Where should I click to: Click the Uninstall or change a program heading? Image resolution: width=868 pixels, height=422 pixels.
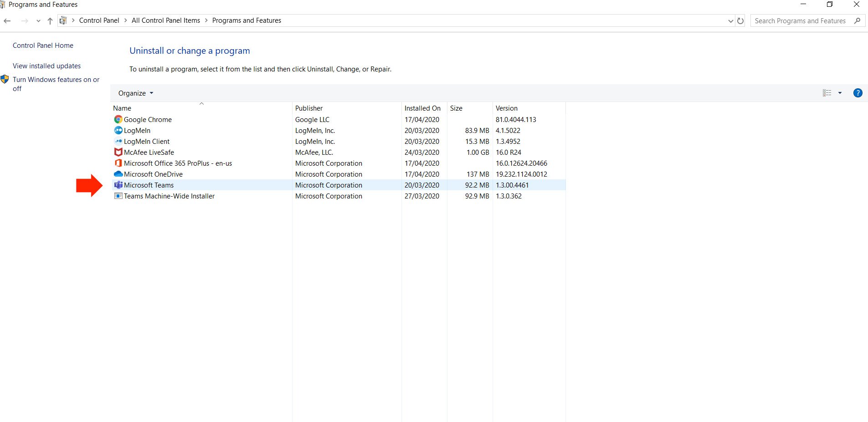[190, 51]
